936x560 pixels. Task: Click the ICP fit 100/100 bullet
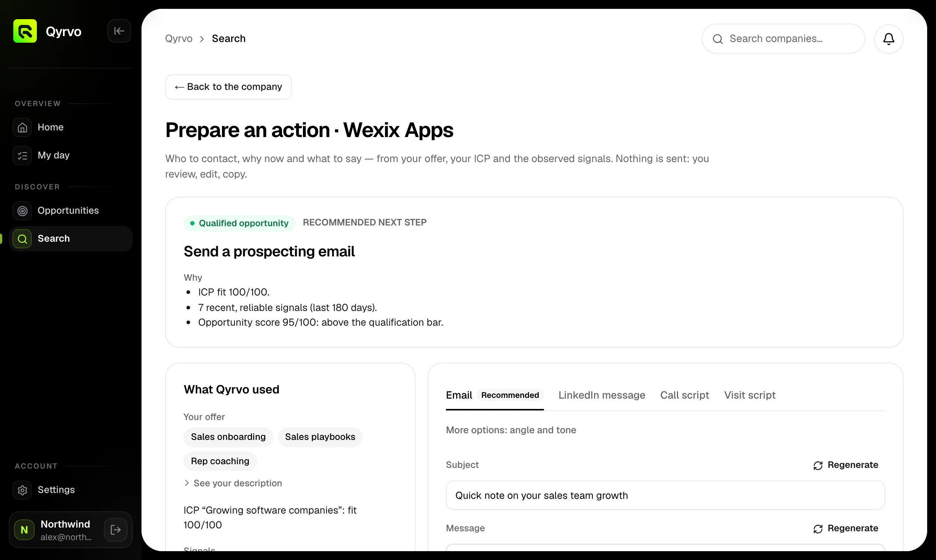(x=234, y=292)
